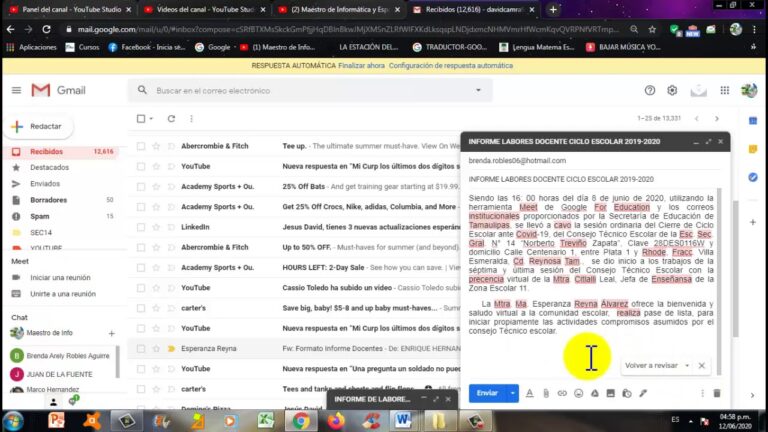Open chat with Brenda Arely Robles Aguirre

point(61,356)
